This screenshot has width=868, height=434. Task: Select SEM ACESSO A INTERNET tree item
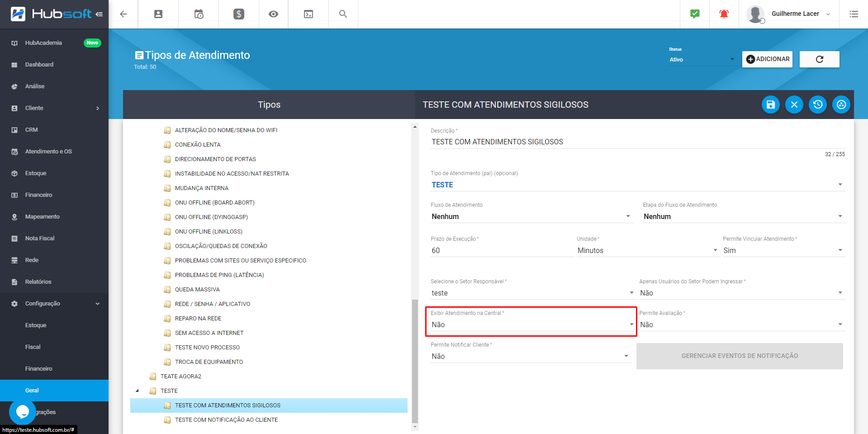click(209, 333)
